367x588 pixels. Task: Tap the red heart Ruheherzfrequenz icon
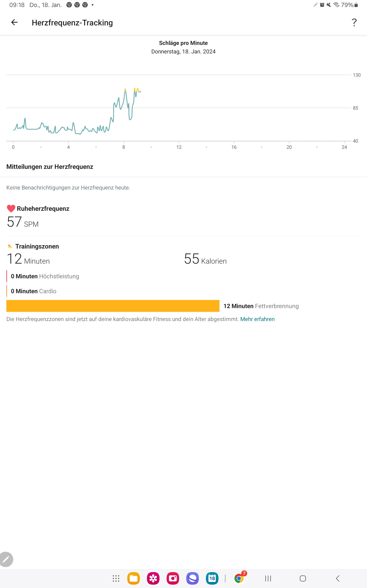pyautogui.click(x=11, y=209)
